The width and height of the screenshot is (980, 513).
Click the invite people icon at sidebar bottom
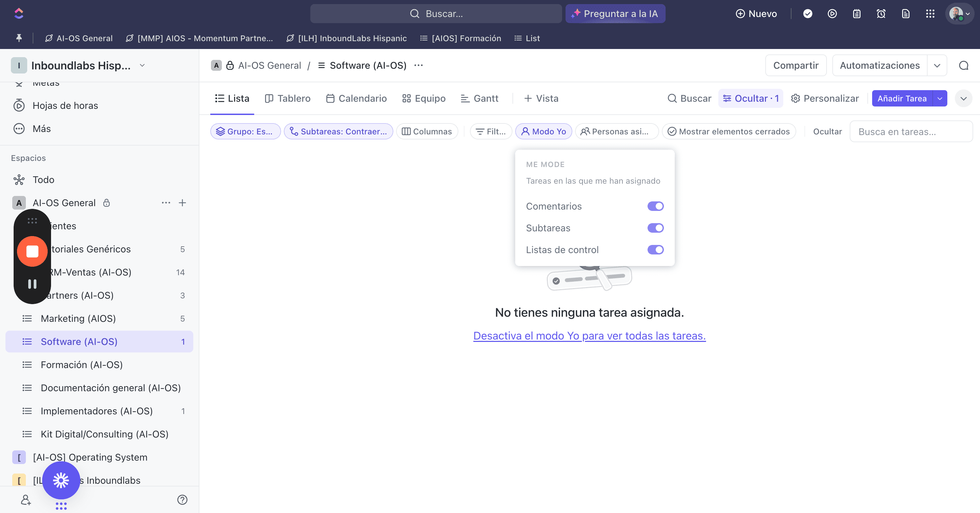[x=26, y=500]
